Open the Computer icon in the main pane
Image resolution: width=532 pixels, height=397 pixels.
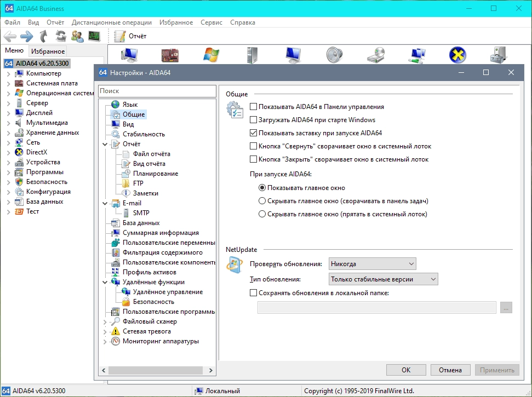(x=129, y=55)
